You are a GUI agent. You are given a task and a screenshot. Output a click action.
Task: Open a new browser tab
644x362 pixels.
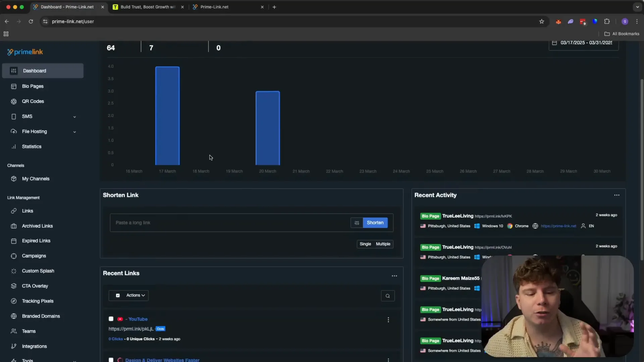click(274, 7)
